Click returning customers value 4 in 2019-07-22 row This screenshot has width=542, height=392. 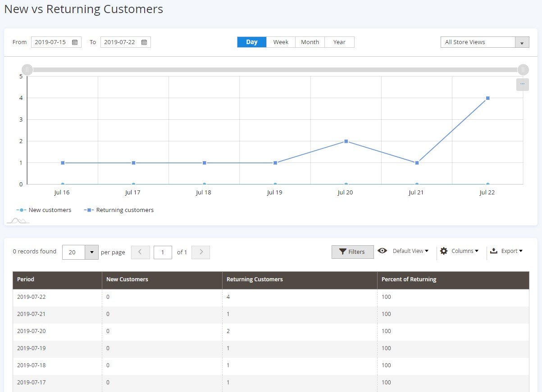(228, 297)
